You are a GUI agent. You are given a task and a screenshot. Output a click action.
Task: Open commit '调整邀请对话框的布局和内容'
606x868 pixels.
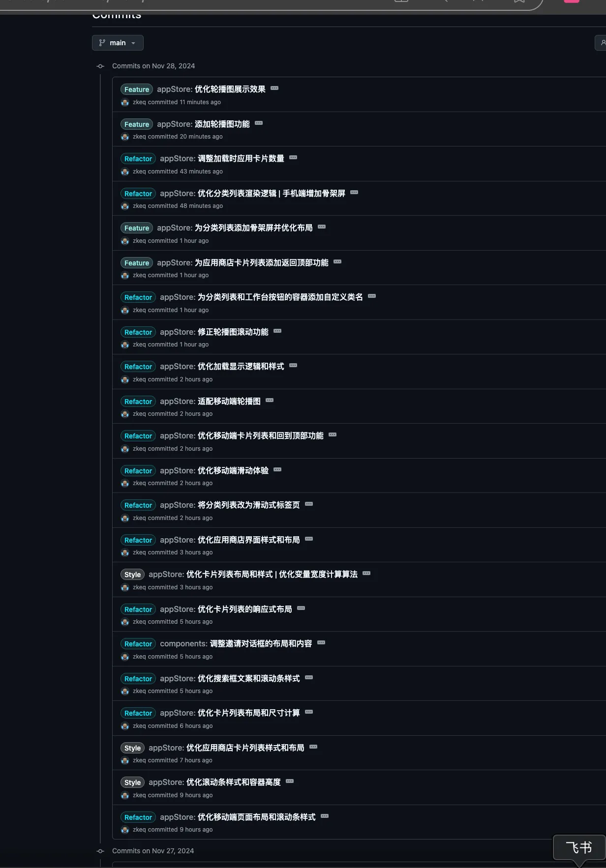coord(261,644)
